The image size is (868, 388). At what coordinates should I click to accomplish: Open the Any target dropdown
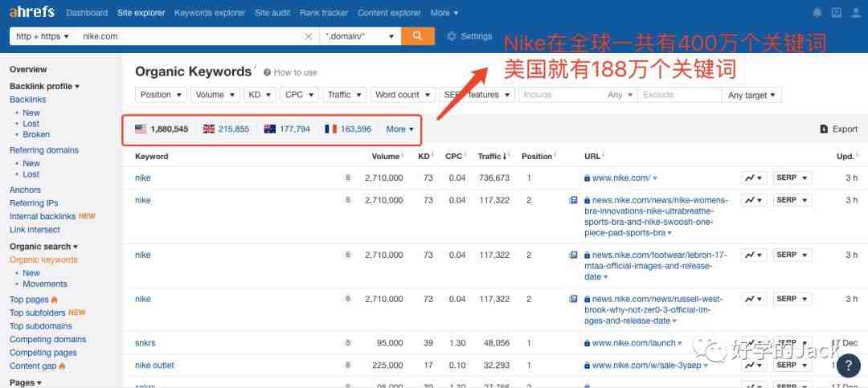coord(751,96)
